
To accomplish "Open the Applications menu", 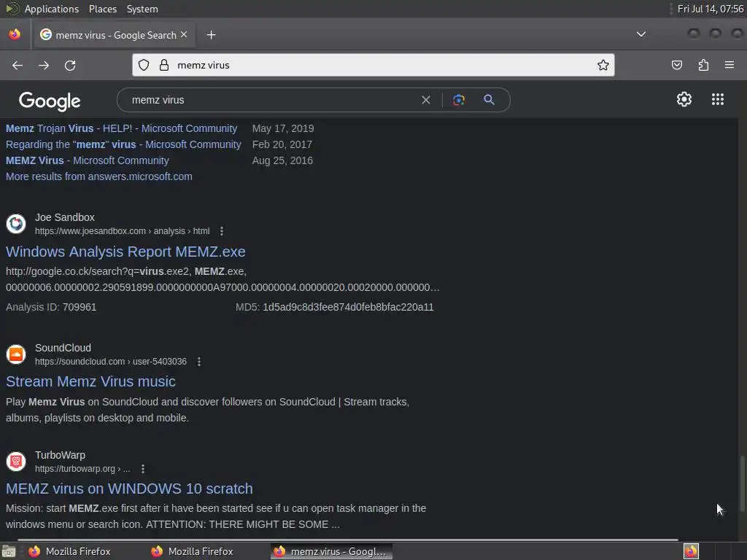I will (52, 9).
